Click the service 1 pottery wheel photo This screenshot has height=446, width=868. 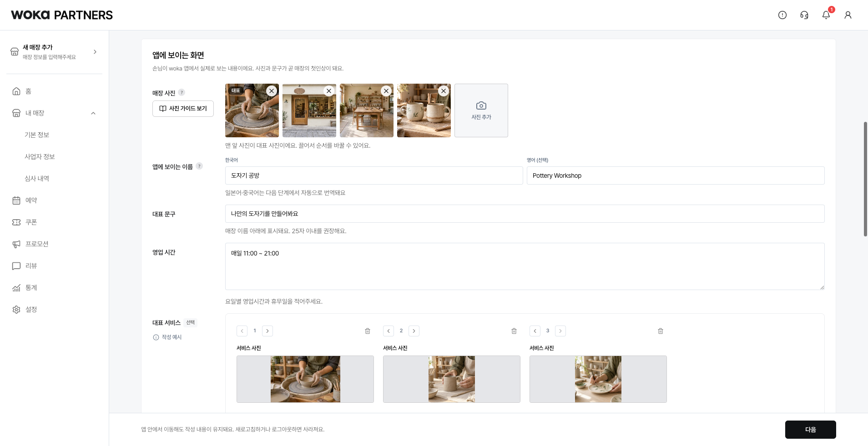click(305, 379)
